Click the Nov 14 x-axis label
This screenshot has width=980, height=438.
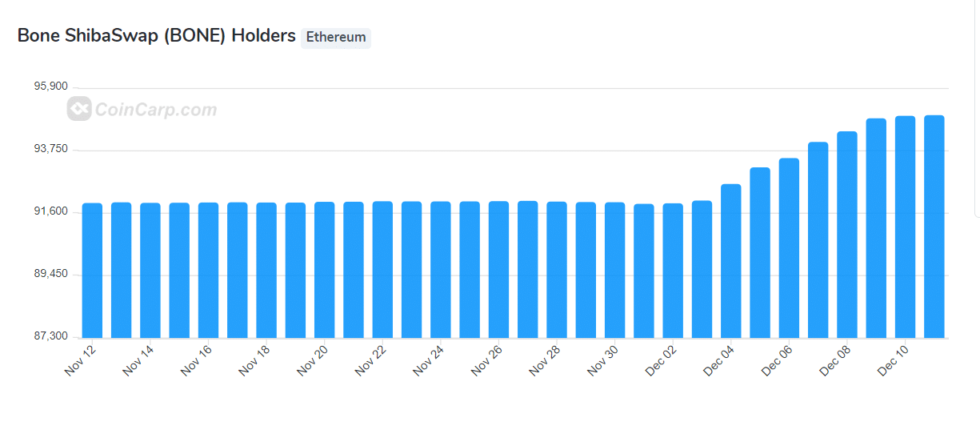(138, 360)
